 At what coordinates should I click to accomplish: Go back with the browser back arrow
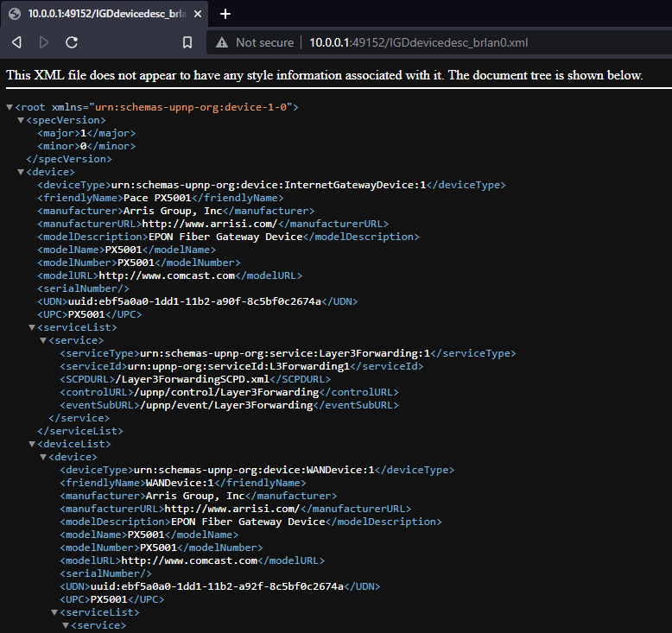coord(16,42)
